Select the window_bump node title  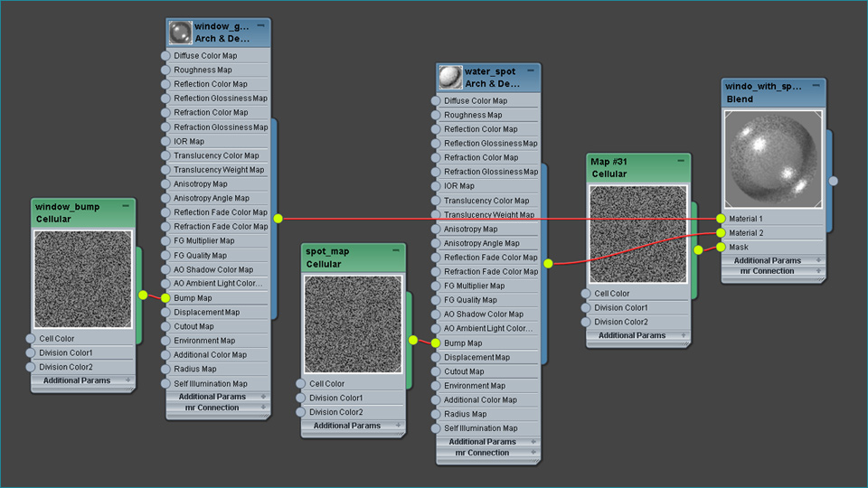(68, 207)
